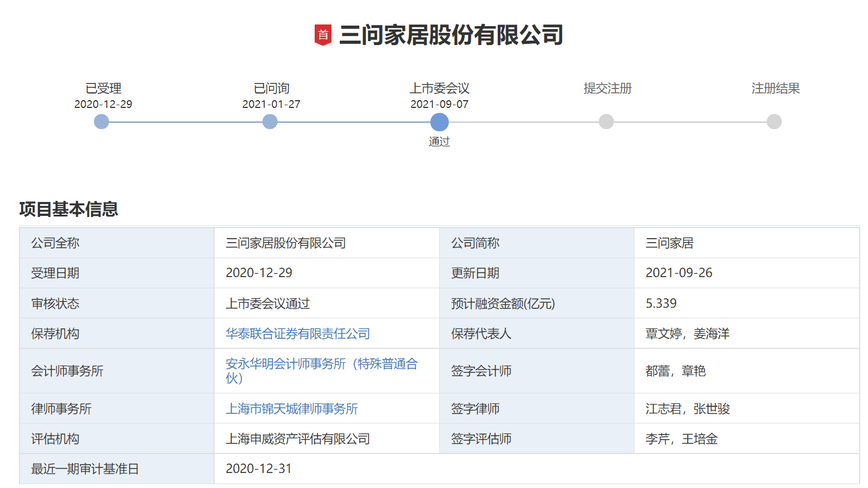Click the 评估机构 label cell
This screenshot has height=488, width=868.
click(x=117, y=438)
